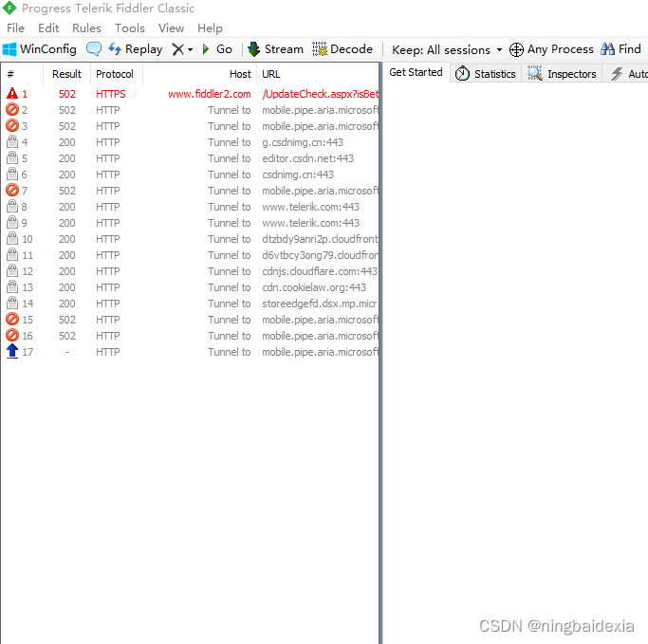
Task: Click the lock icon of session 9
Action: click(12, 222)
